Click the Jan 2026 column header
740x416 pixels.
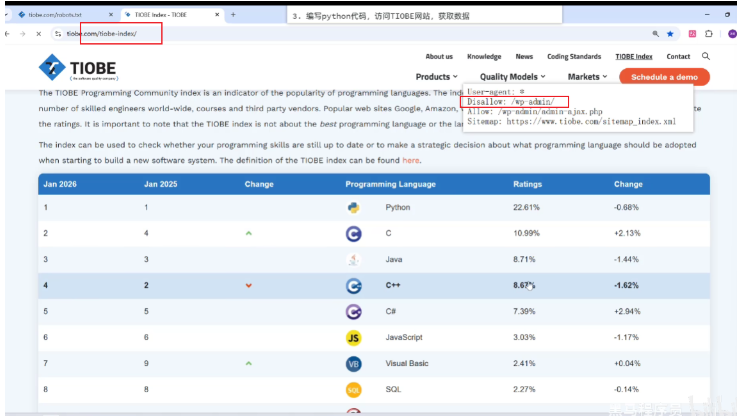pos(60,184)
